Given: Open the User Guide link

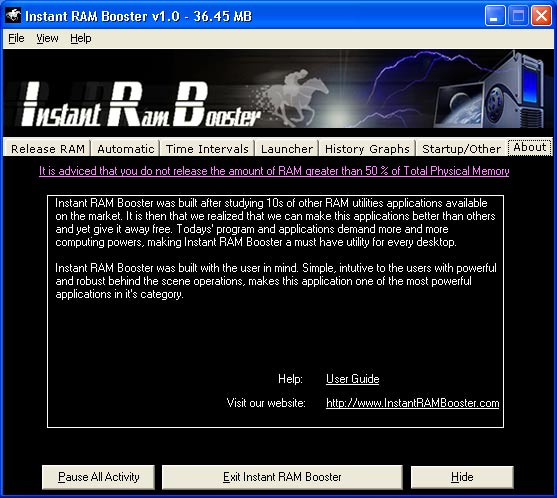Looking at the screenshot, I should [x=352, y=379].
